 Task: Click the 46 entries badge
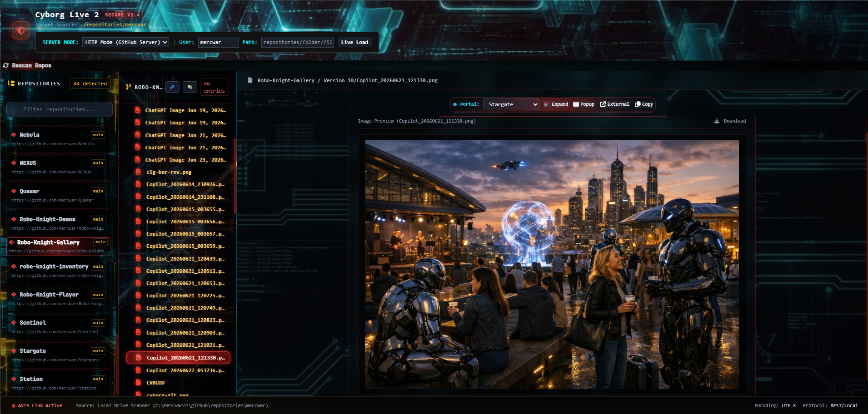[214, 87]
